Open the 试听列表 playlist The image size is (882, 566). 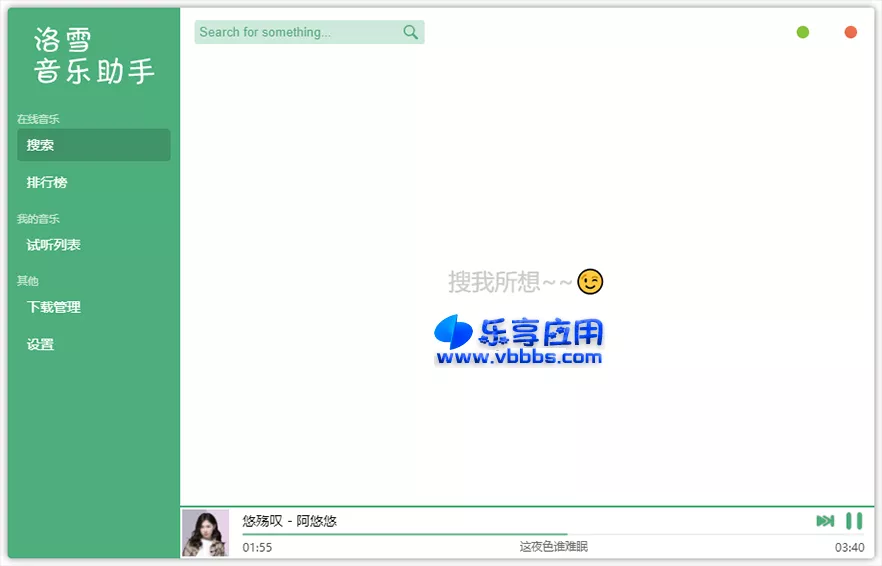(93, 245)
